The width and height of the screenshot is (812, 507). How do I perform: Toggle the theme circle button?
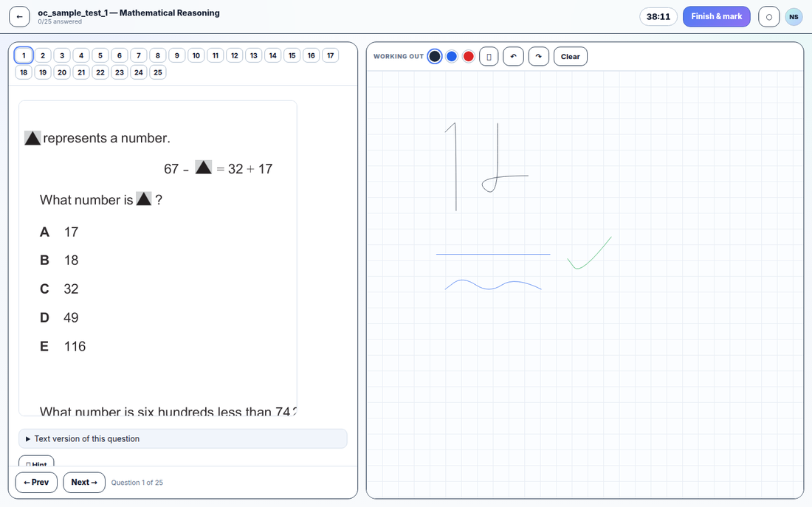tap(769, 16)
